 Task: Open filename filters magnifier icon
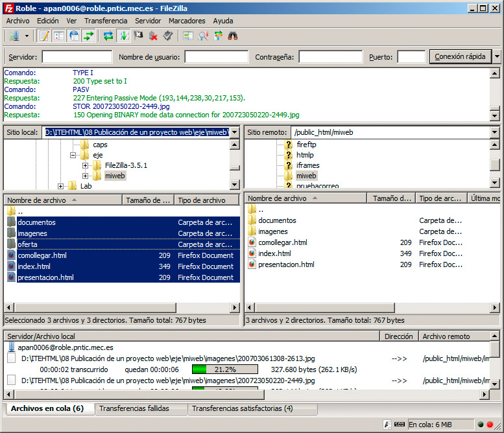pyautogui.click(x=203, y=36)
